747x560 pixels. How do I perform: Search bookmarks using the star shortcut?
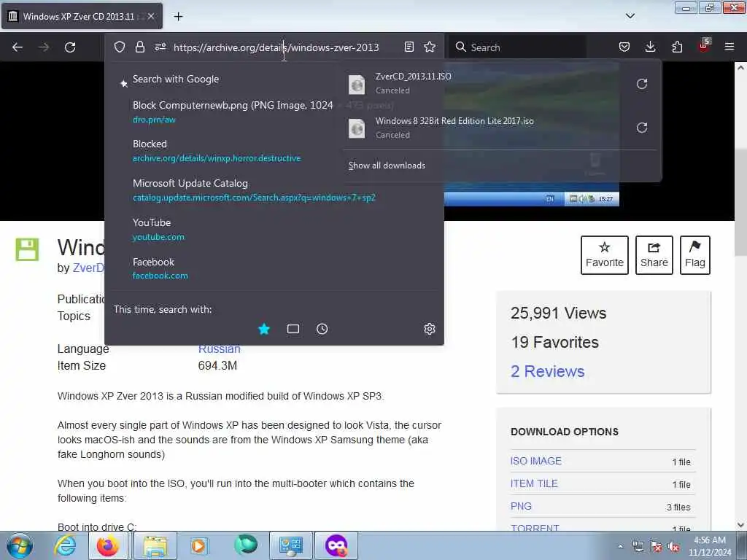[264, 329]
